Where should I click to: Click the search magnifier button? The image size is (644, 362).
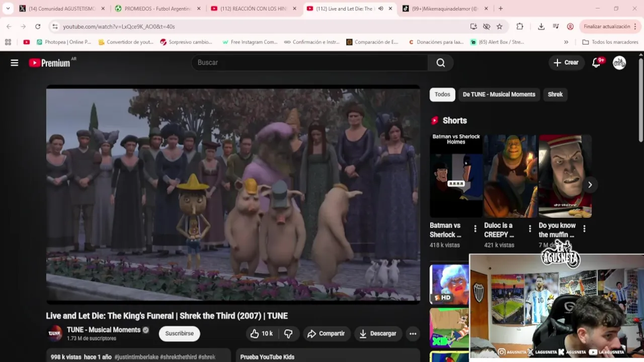click(x=441, y=63)
